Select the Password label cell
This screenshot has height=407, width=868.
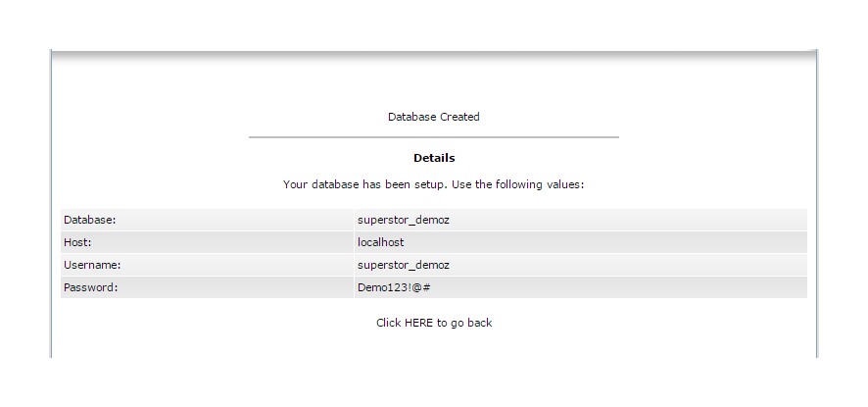click(90, 287)
